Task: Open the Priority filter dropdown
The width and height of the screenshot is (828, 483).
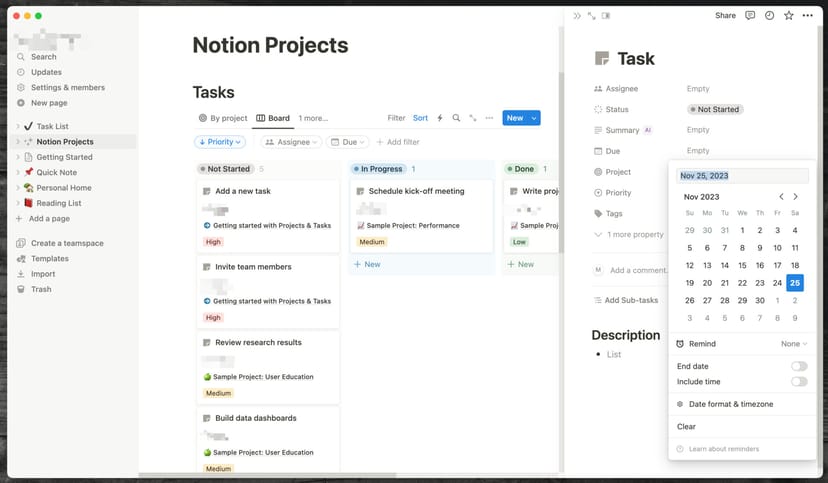Action: tap(219, 142)
